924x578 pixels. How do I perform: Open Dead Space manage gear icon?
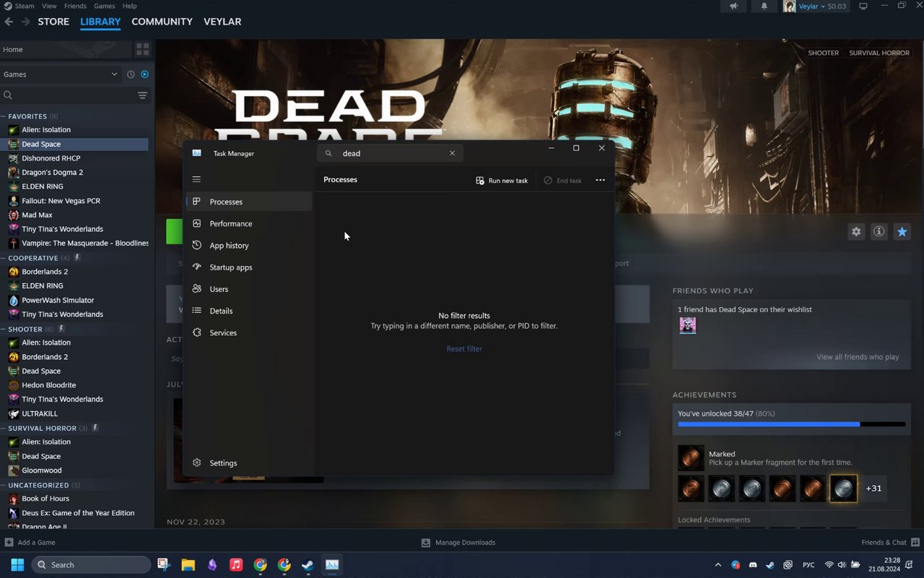click(856, 232)
